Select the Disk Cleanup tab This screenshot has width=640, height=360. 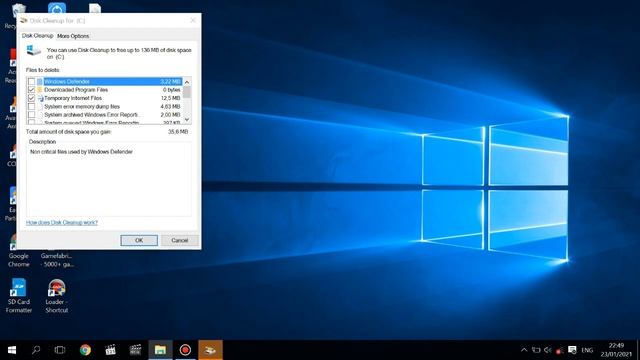point(38,36)
